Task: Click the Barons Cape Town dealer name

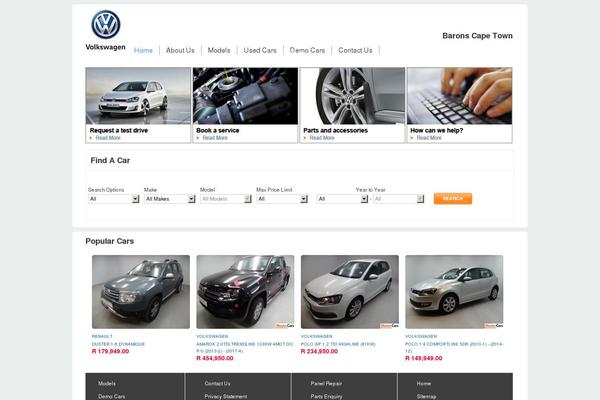Action: (x=477, y=36)
